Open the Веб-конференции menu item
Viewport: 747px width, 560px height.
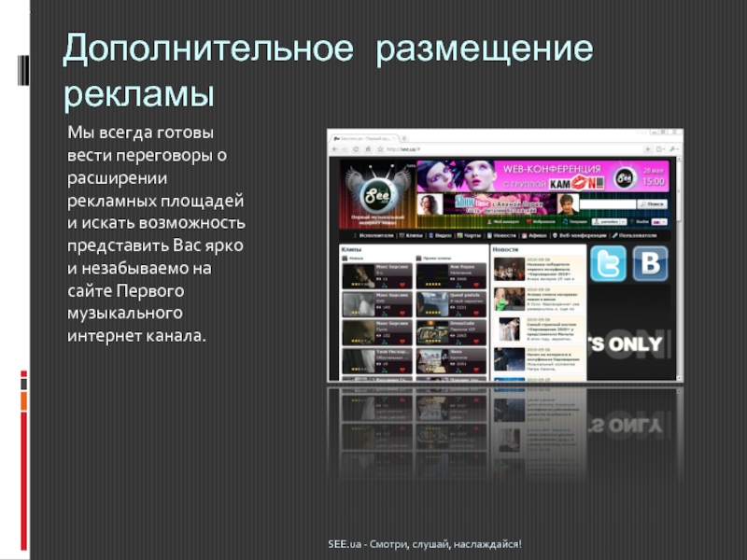pyautogui.click(x=579, y=235)
